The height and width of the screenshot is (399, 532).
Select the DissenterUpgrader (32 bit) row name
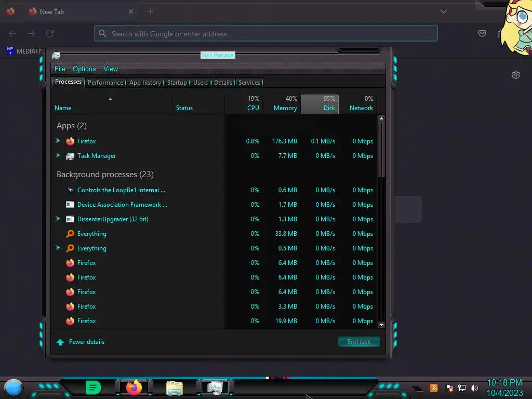(113, 219)
